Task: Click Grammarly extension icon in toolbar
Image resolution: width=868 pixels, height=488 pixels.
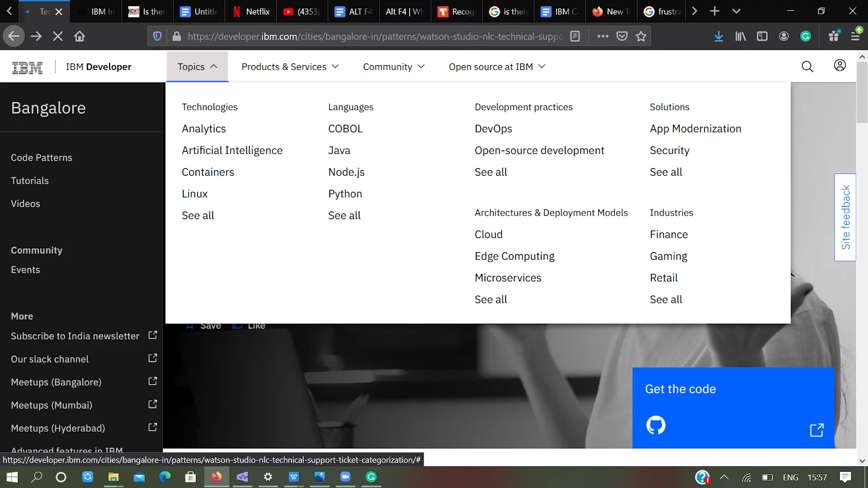Action: [806, 36]
